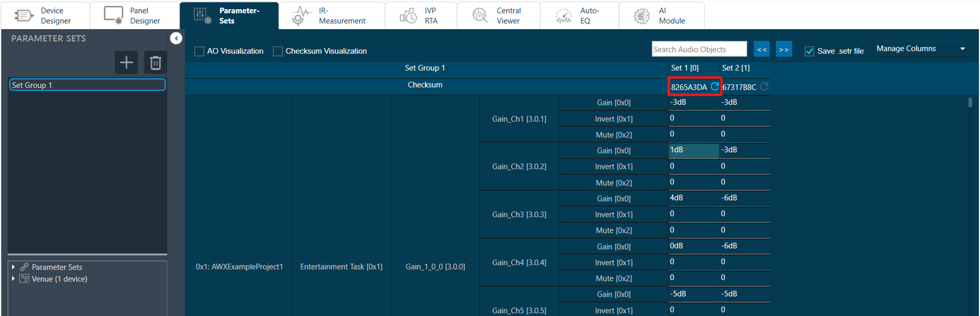Switch to the Auto-EQ tab
Image resolution: width=980 pixels, height=316 pixels.
tap(579, 15)
